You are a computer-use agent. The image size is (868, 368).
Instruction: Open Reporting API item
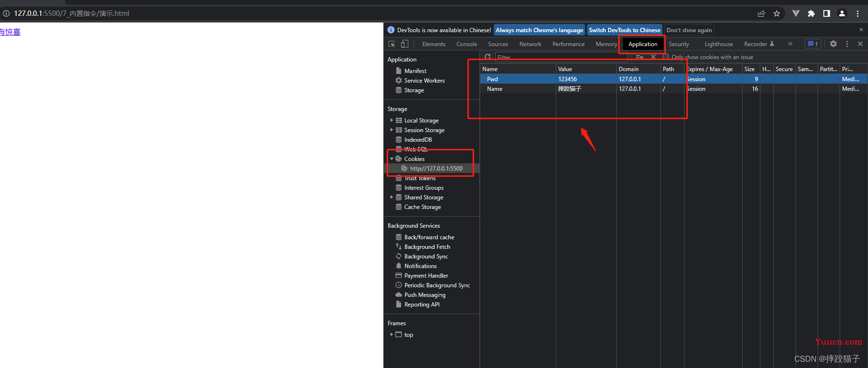point(422,304)
